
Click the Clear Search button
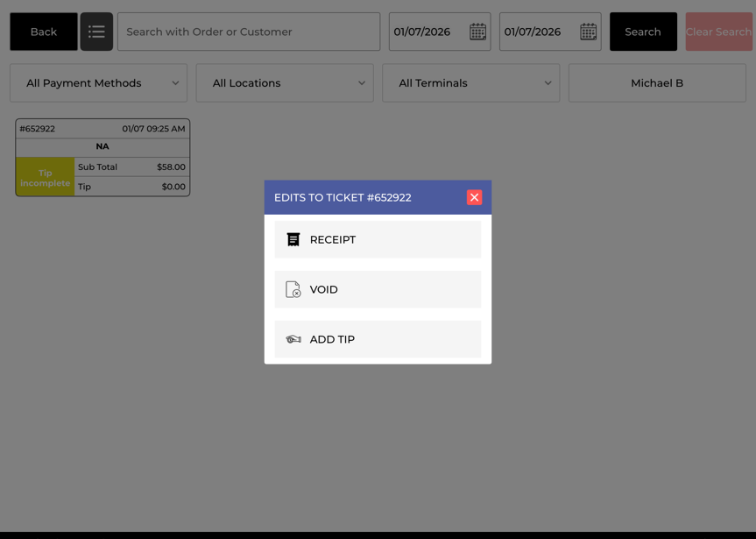[718, 32]
